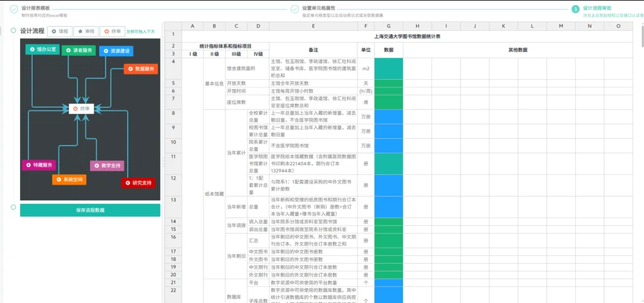The width and height of the screenshot is (644, 303).
Task: Click the IV级 cell
Action: coord(258,54)
